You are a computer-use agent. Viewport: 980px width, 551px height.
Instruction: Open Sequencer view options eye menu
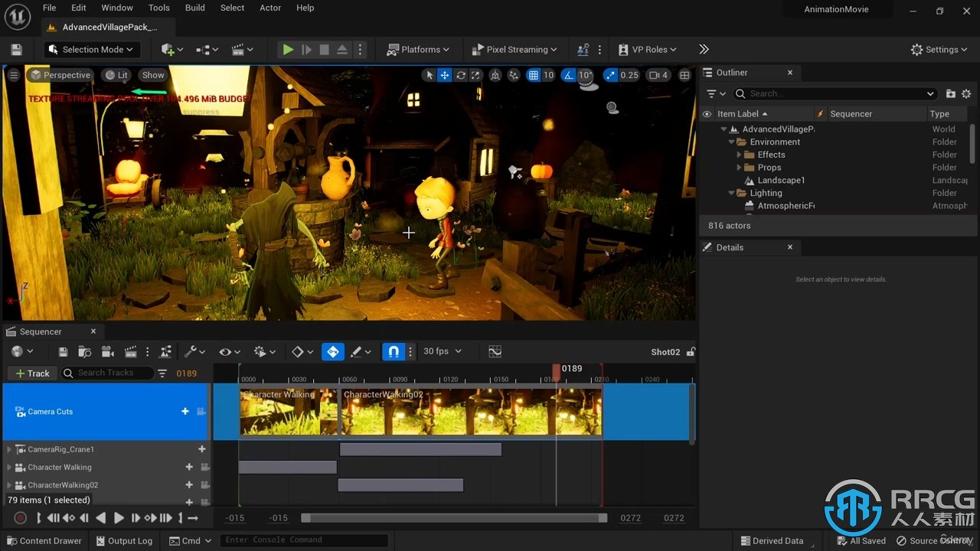tap(229, 351)
